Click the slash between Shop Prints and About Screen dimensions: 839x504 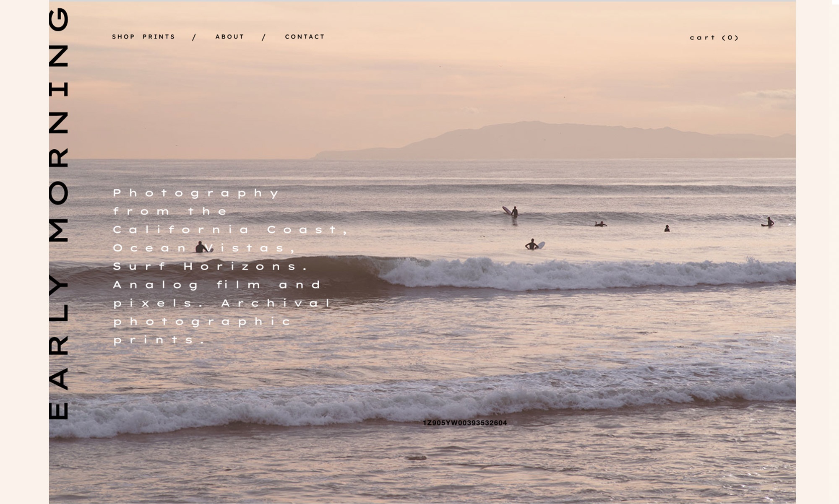click(x=194, y=37)
